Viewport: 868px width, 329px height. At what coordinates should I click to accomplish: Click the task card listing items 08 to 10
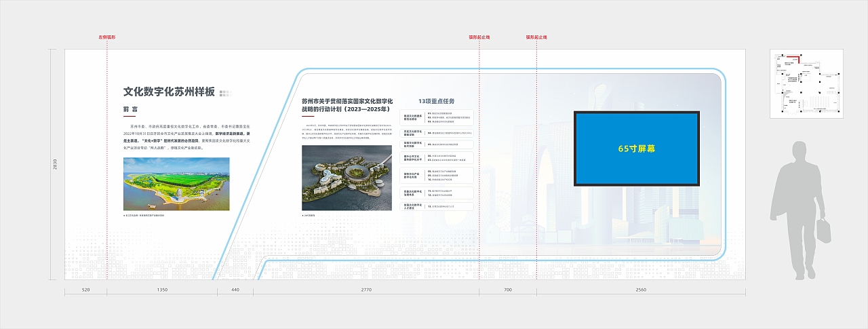[x=436, y=175]
